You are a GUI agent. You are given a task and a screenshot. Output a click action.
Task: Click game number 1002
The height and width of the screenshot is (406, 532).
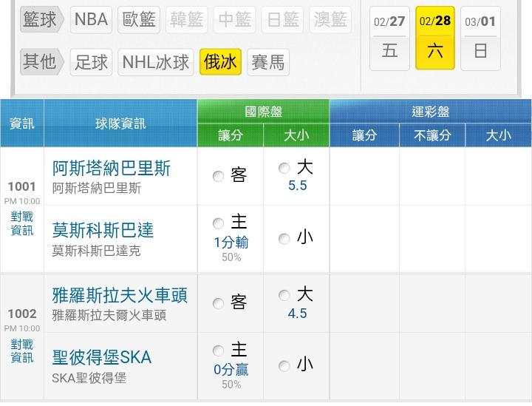22,314
